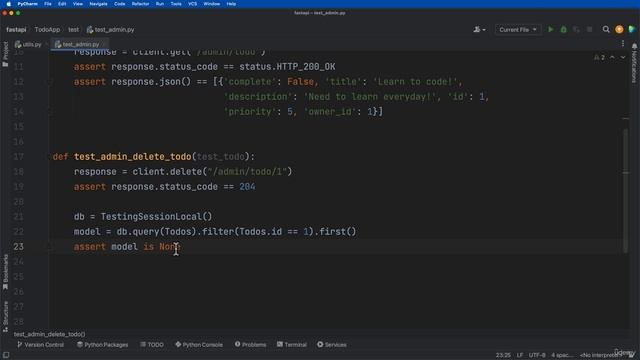Open the Project tool window sidebar
This screenshot has height=360, width=640.
click(x=5, y=54)
